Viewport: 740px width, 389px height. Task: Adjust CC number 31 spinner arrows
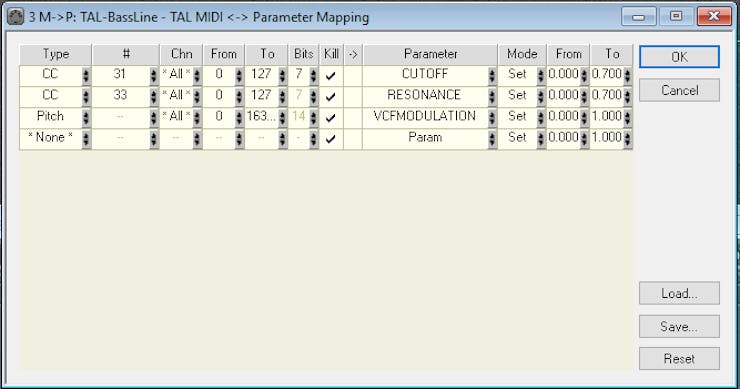154,76
